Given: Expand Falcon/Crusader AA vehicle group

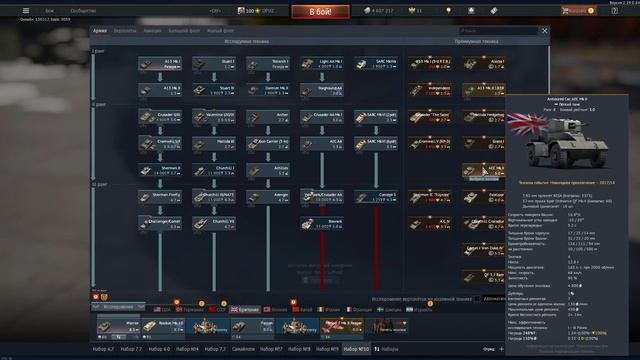Looking at the screenshot, I should pos(322,197).
